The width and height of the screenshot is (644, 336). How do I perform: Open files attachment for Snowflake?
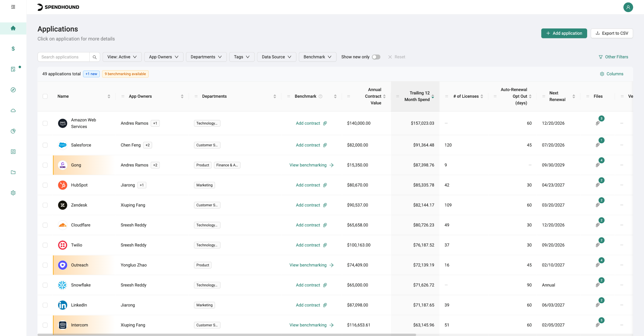coord(598,285)
